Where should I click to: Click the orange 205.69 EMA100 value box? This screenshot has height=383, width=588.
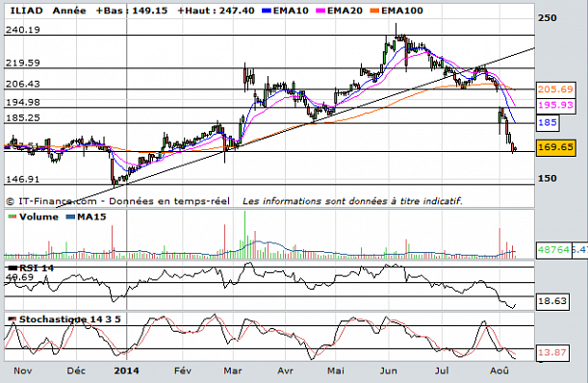tap(555, 89)
